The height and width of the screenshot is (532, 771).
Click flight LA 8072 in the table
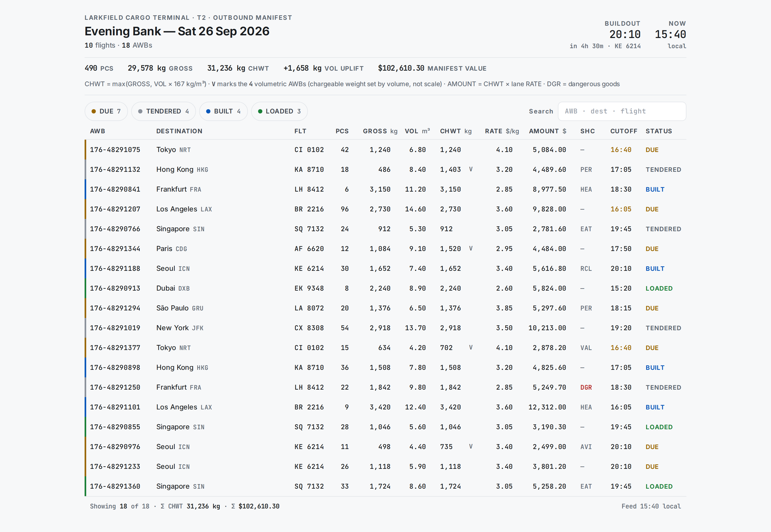309,308
